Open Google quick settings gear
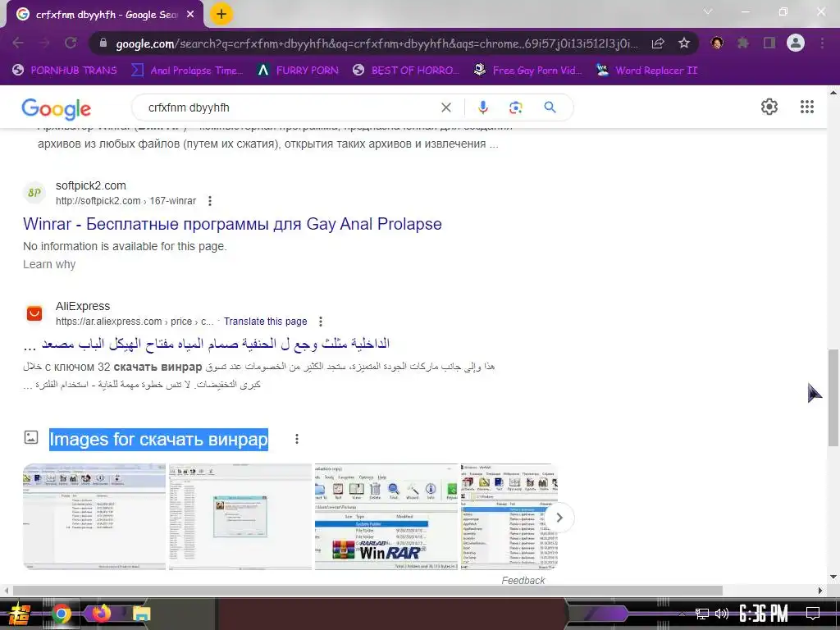Screen dimensions: 840x630 [769, 107]
